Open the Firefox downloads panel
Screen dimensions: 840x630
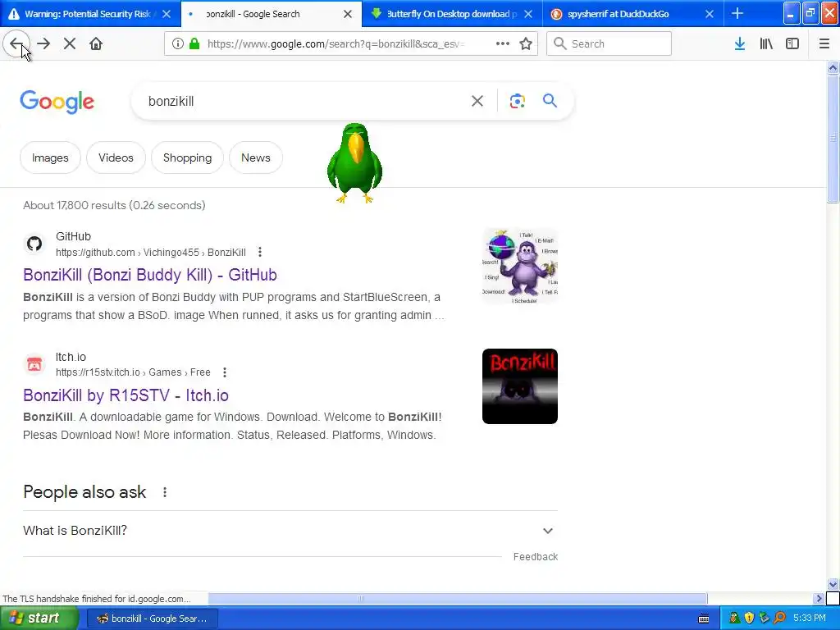pyautogui.click(x=740, y=44)
